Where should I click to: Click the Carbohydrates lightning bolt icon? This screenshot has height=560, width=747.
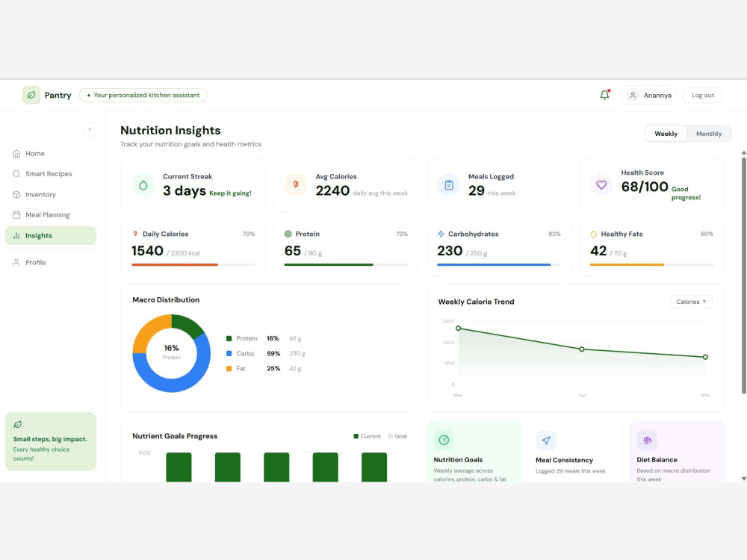(x=441, y=234)
